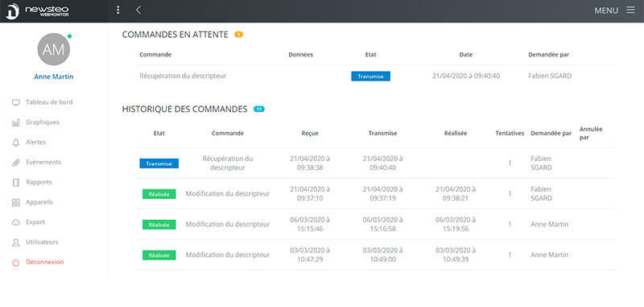
Task: Click realized time 03/03/2020 à 10:49:39
Action: coord(456,255)
